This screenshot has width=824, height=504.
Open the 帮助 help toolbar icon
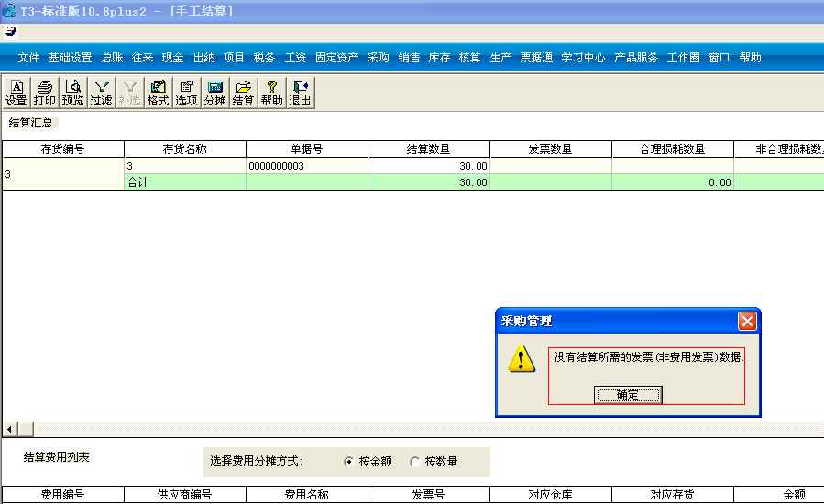click(x=271, y=93)
